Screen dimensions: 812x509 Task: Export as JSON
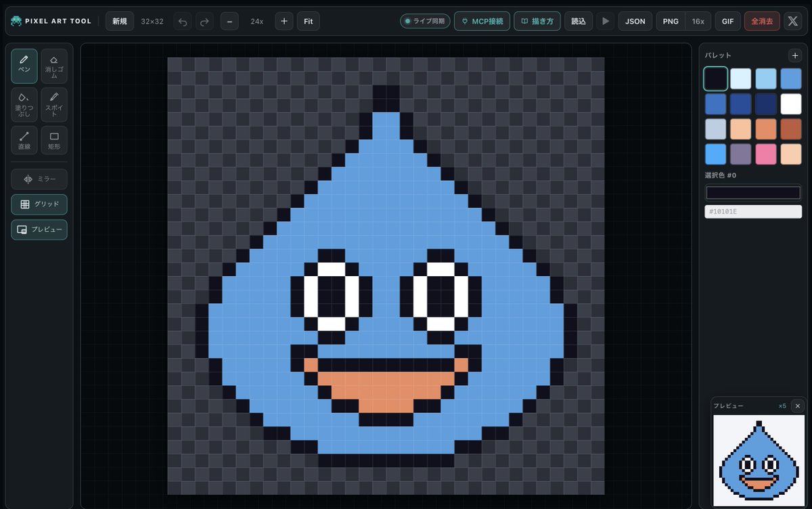[x=635, y=21]
